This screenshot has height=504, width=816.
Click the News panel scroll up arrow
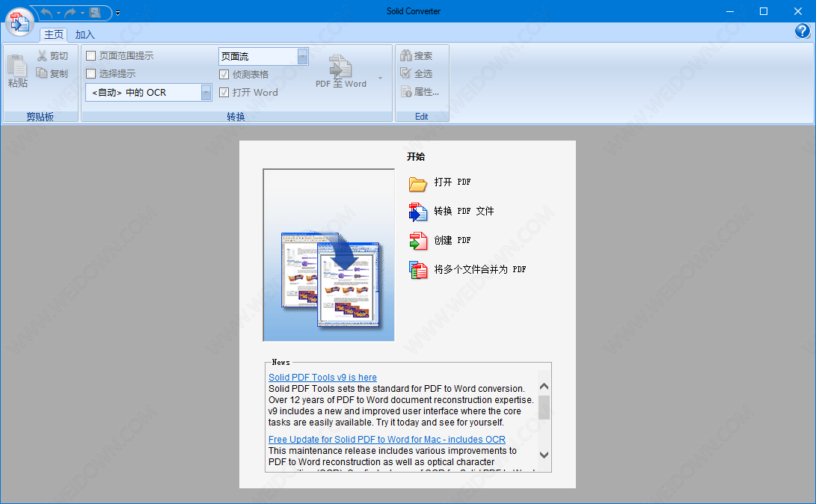(544, 386)
